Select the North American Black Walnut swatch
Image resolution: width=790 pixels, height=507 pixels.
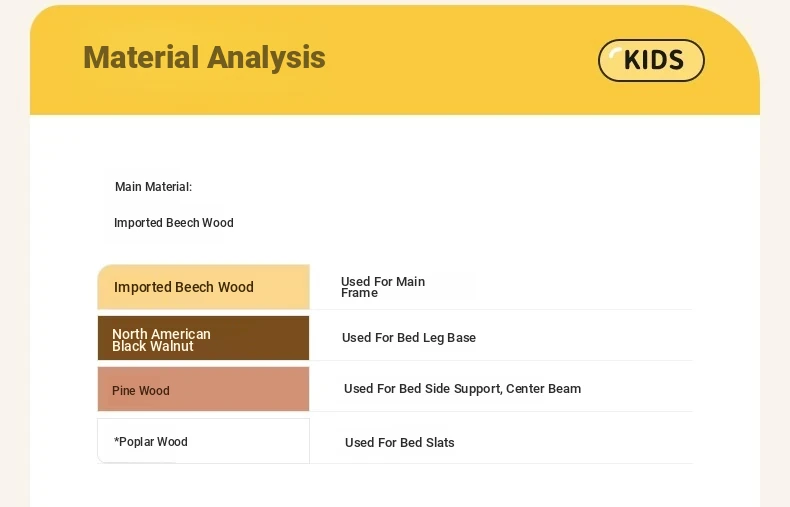[203, 338]
